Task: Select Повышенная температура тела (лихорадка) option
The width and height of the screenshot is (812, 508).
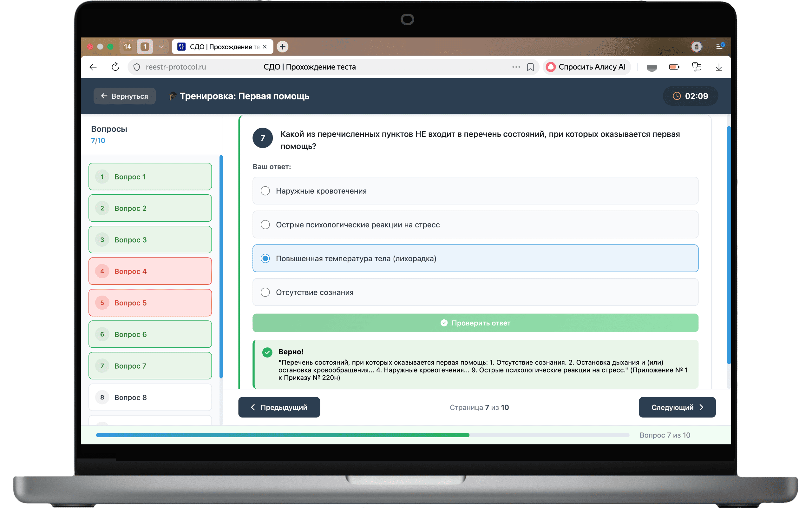Action: 475,258
